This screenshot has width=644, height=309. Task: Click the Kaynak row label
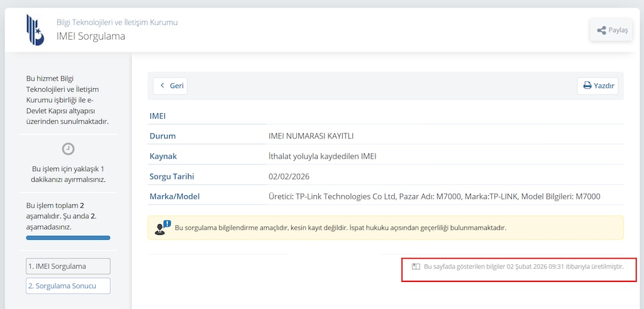click(163, 156)
